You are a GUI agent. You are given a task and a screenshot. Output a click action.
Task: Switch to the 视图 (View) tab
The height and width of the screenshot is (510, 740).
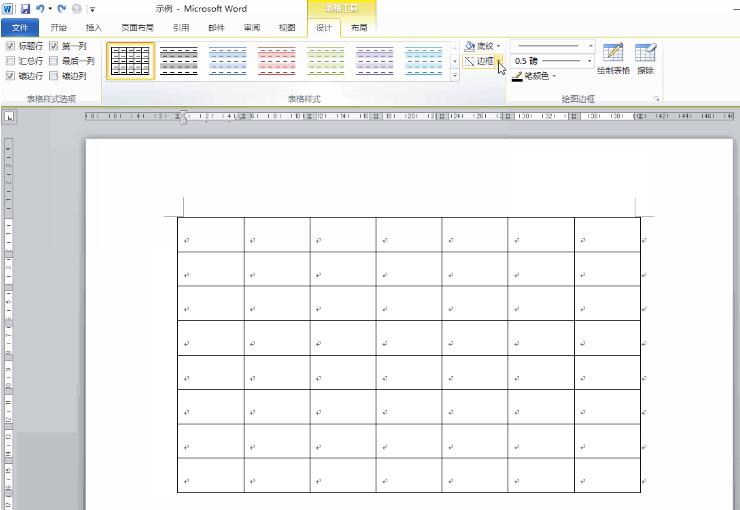[x=287, y=28]
